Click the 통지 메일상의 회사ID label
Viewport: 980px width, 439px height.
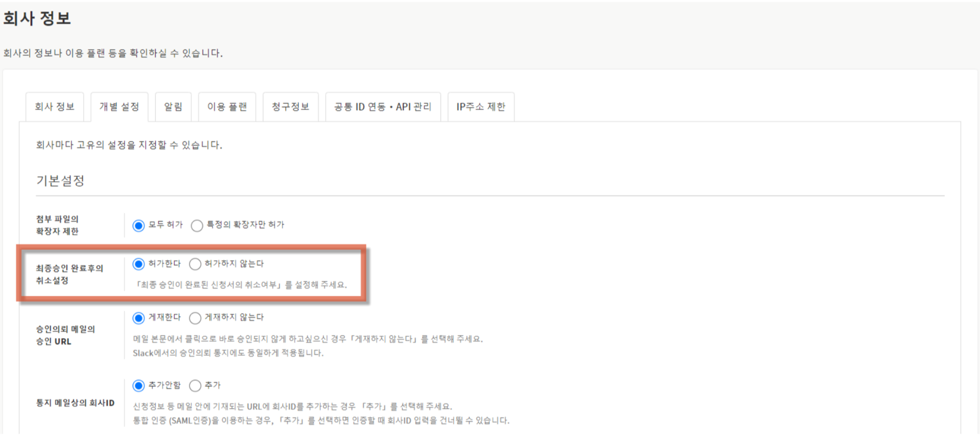tap(75, 403)
